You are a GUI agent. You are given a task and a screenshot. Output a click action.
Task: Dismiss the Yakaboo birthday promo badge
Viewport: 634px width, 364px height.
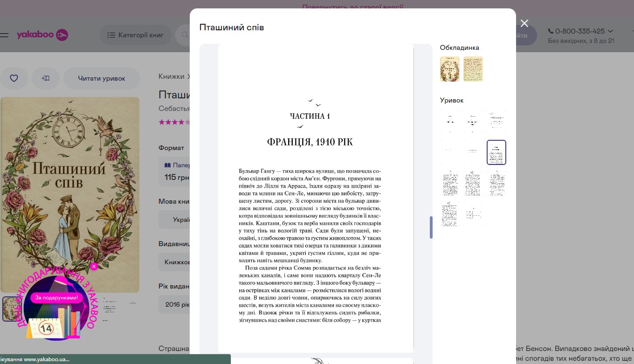pyautogui.click(x=94, y=266)
